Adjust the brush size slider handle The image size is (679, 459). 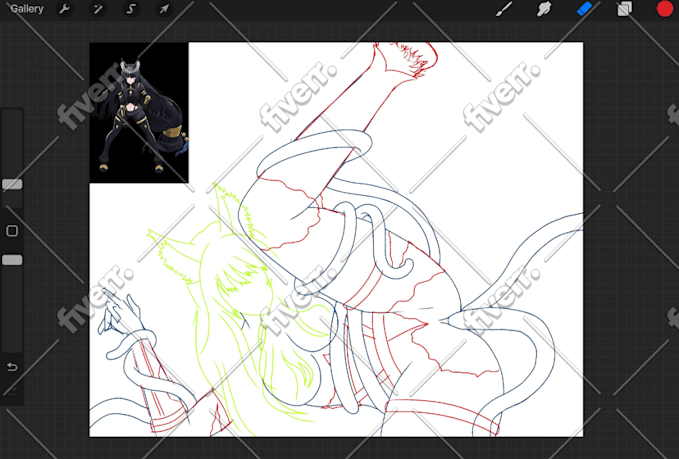tap(12, 184)
